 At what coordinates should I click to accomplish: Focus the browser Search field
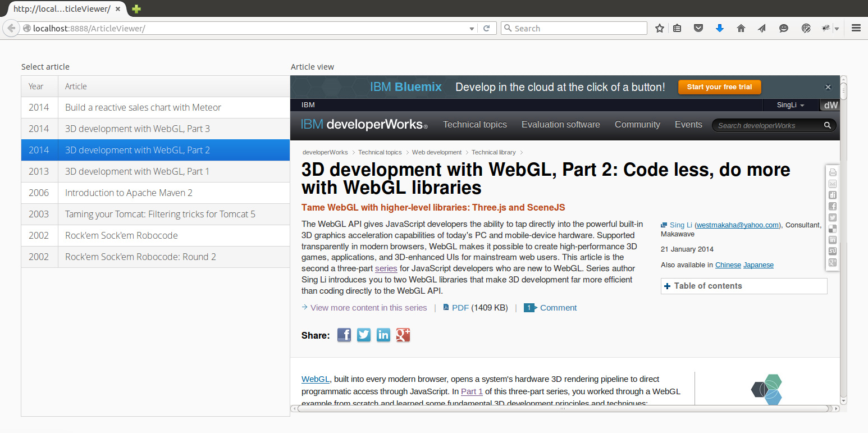(574, 28)
